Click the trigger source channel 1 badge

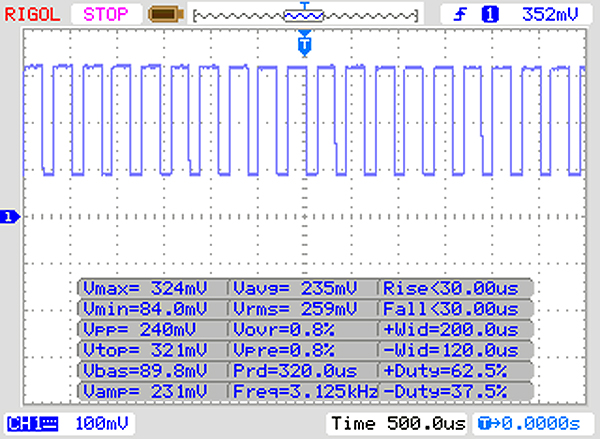(x=490, y=15)
